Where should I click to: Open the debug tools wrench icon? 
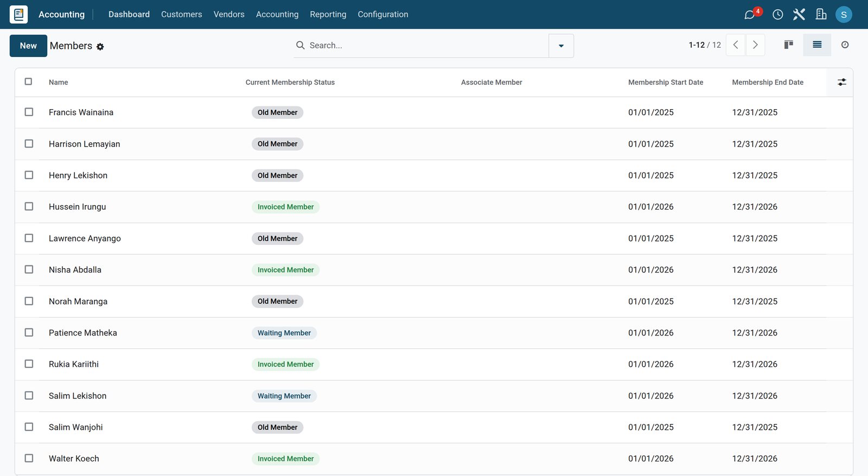pos(799,15)
